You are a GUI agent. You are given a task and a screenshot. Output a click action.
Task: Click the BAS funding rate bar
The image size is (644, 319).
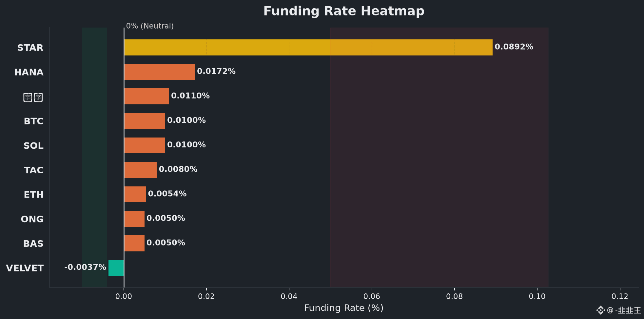(134, 243)
